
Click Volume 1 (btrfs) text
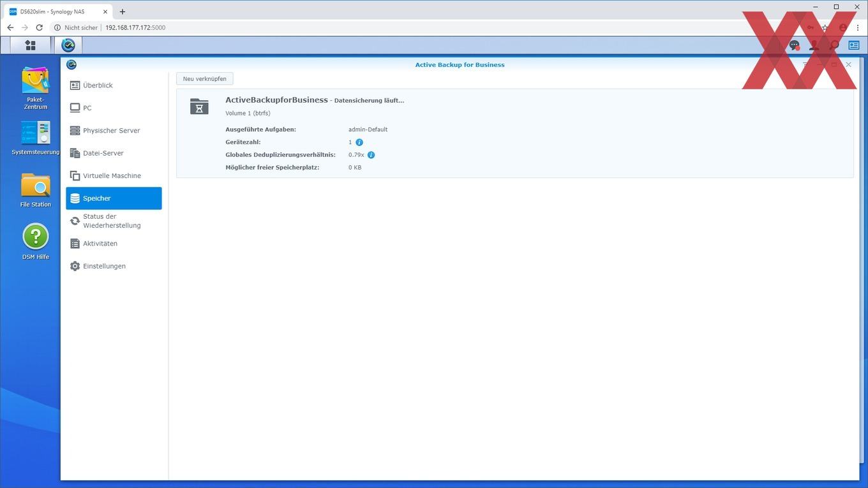click(248, 114)
